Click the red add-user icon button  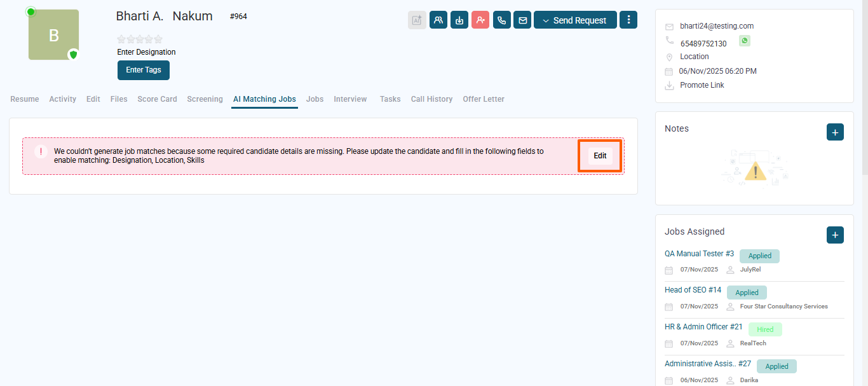click(480, 20)
